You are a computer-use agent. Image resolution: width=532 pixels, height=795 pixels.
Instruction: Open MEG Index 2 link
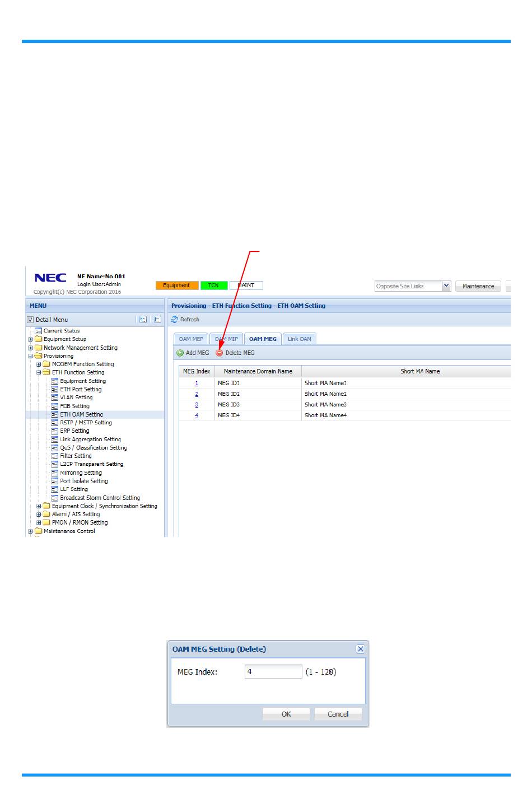[197, 394]
